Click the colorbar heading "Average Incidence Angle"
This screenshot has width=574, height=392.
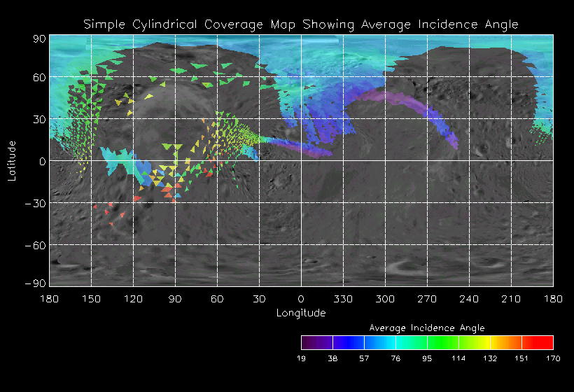(x=427, y=328)
